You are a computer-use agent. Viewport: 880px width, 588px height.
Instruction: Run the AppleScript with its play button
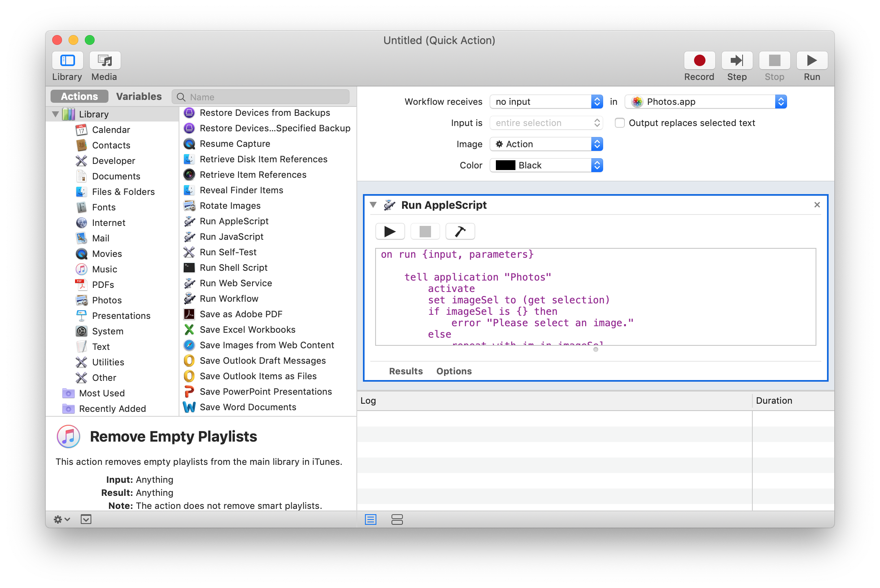(x=390, y=232)
